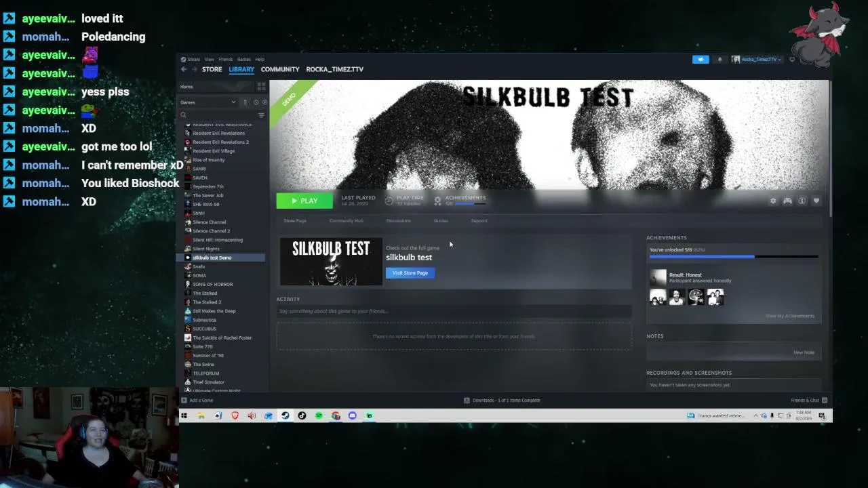Click the green PLAY button

[x=304, y=201]
